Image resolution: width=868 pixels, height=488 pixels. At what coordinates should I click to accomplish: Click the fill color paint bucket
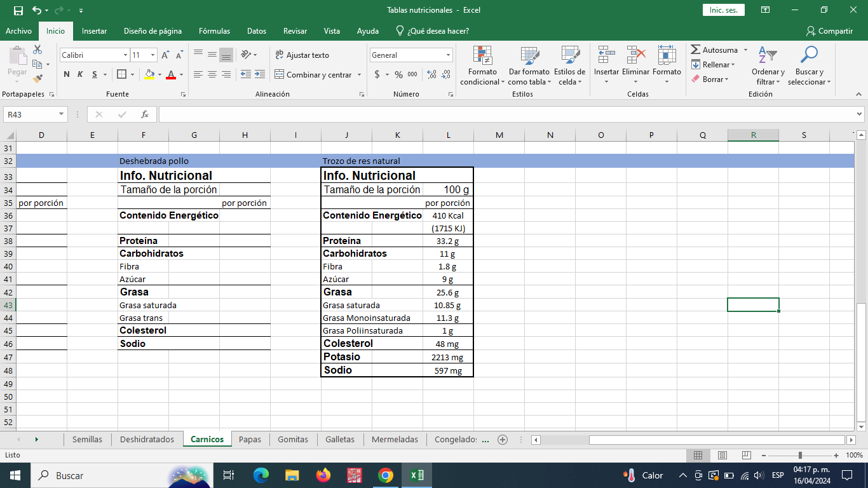pyautogui.click(x=149, y=74)
